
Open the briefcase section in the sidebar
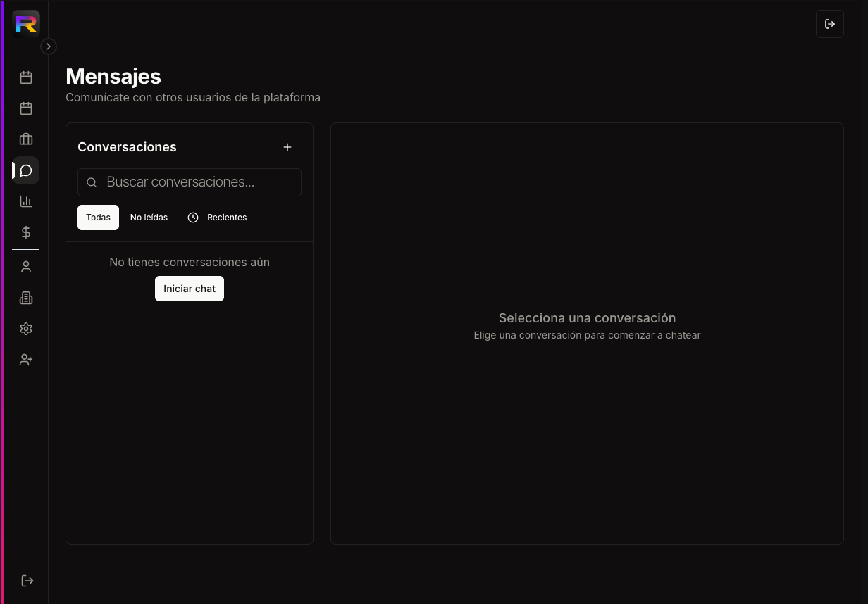(26, 139)
